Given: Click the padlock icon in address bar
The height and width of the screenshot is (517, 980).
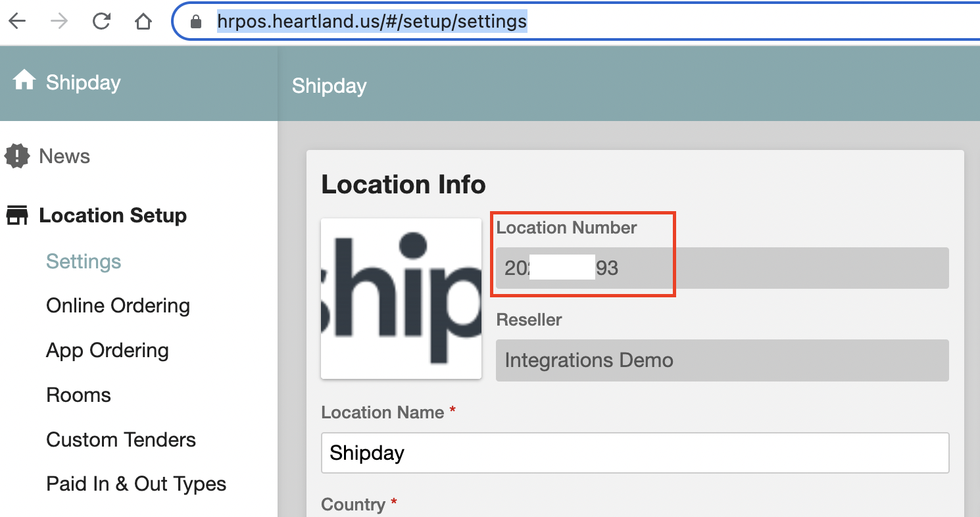Looking at the screenshot, I should (195, 20).
